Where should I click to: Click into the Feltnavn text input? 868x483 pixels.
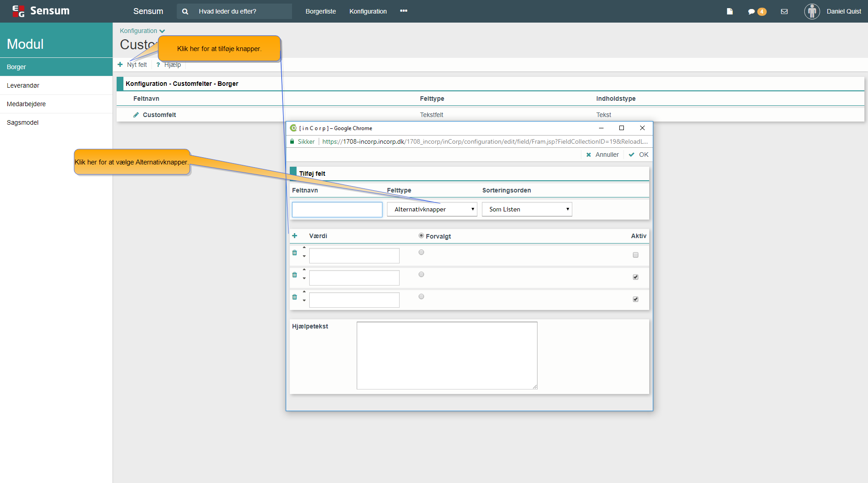[x=337, y=210]
